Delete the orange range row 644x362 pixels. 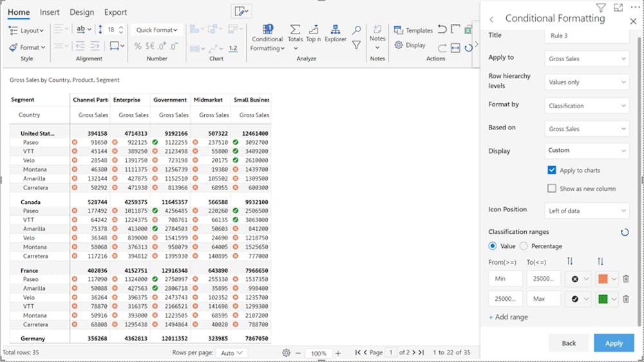click(625, 279)
